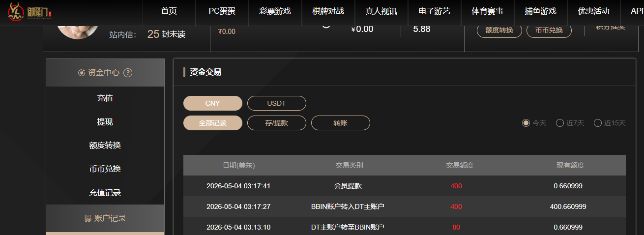Open 充值记录 in the sidebar

click(x=105, y=193)
